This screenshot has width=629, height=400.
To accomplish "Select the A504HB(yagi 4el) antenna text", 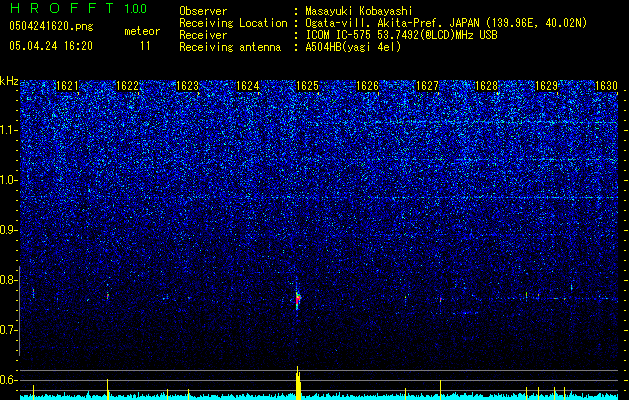I will tap(353, 47).
